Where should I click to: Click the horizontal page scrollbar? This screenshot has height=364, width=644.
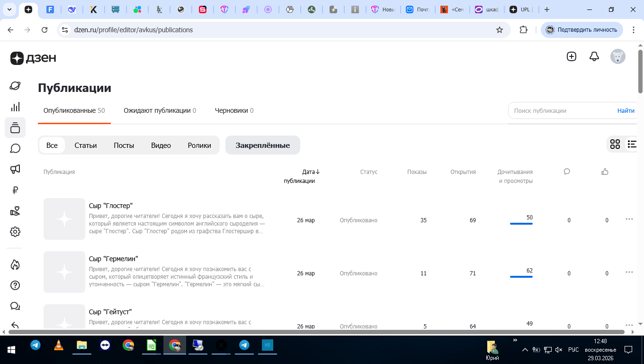[316, 332]
